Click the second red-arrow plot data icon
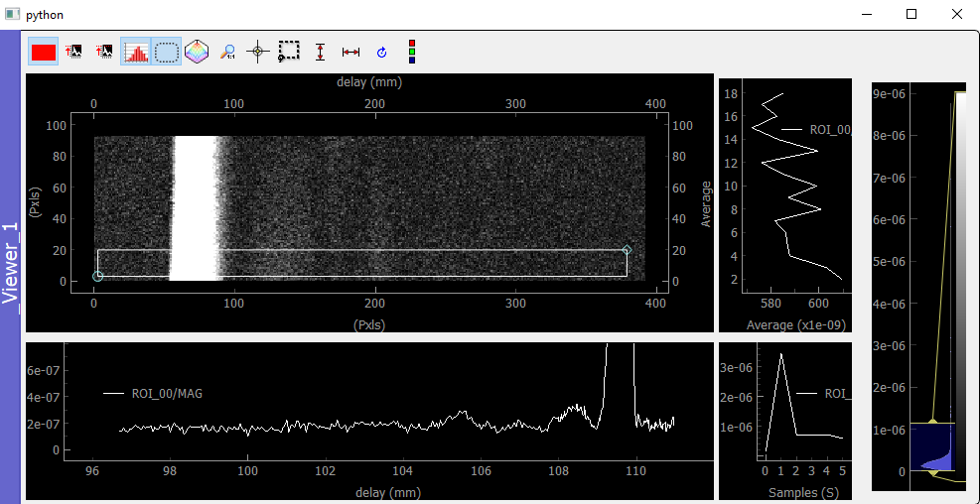 coord(104,52)
